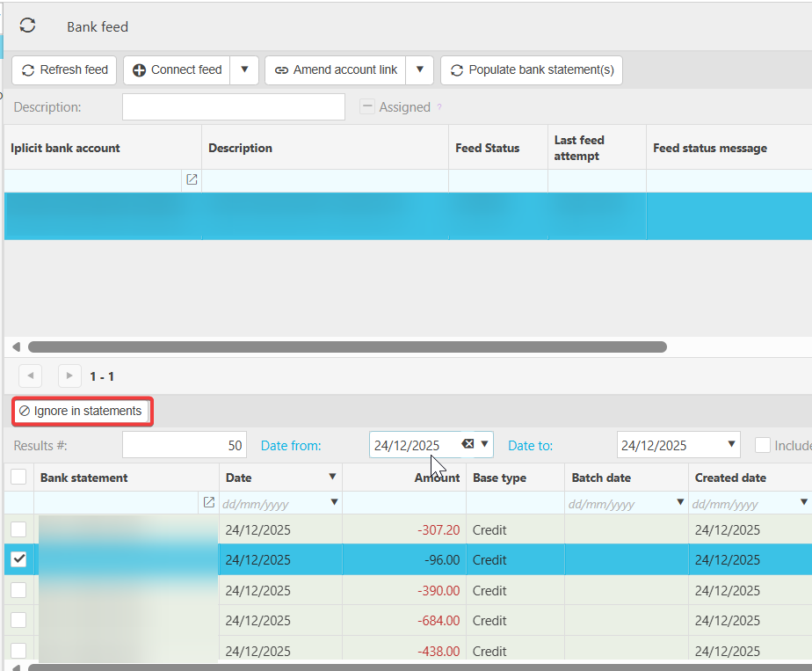Open the Amend account link dropdown arrow

pos(420,70)
